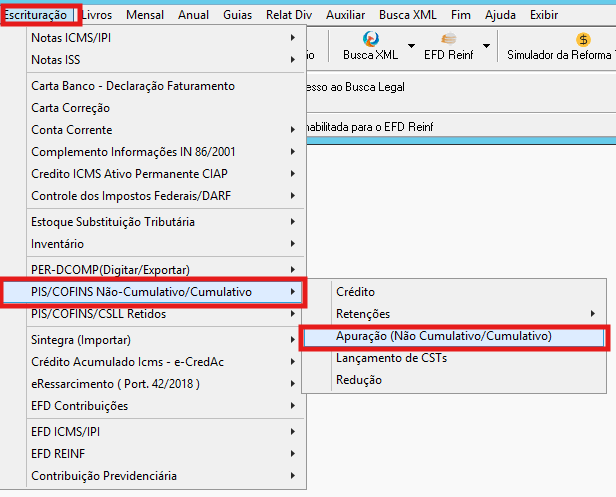616x497 pixels.
Task: Select PIS/COFINS Não-Cumulativo/Cumulativo entry
Action: pos(153,292)
